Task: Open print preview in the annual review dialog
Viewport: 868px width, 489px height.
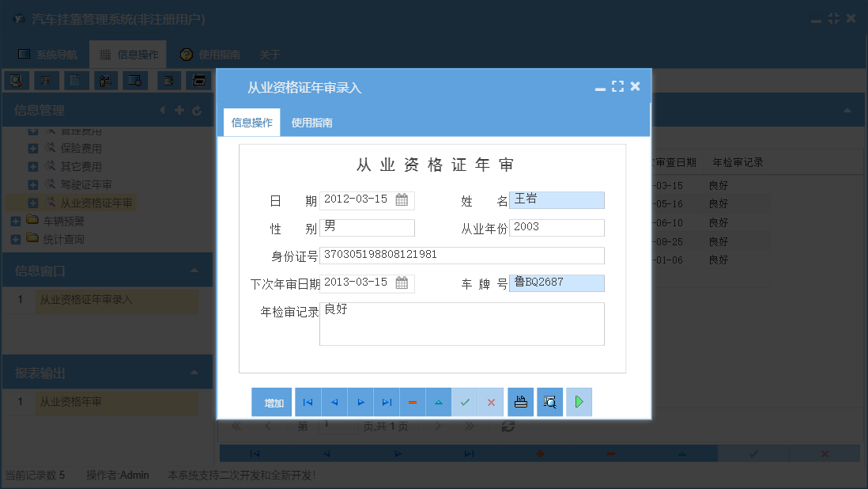Action: 549,402
